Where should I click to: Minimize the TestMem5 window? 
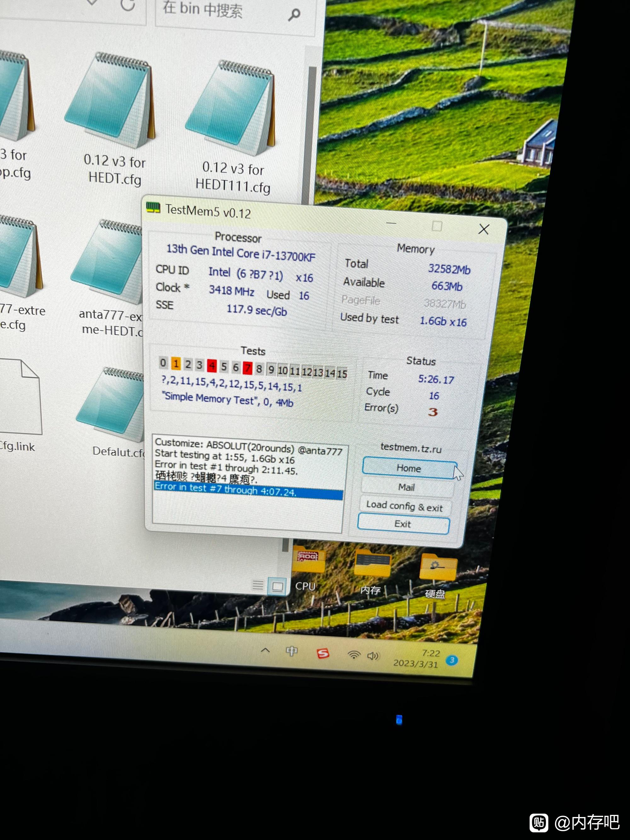click(x=391, y=223)
